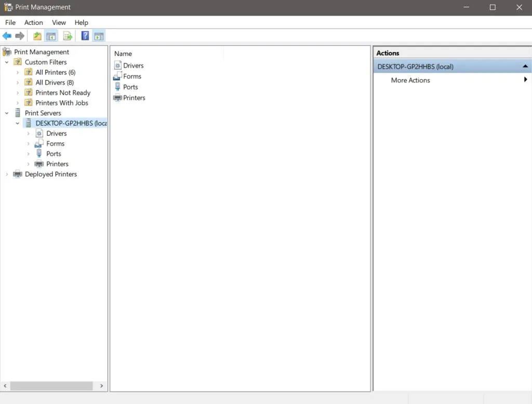Screen dimensions: 532x404
Task: Select Printers With Jobs label
Action: click(62, 103)
